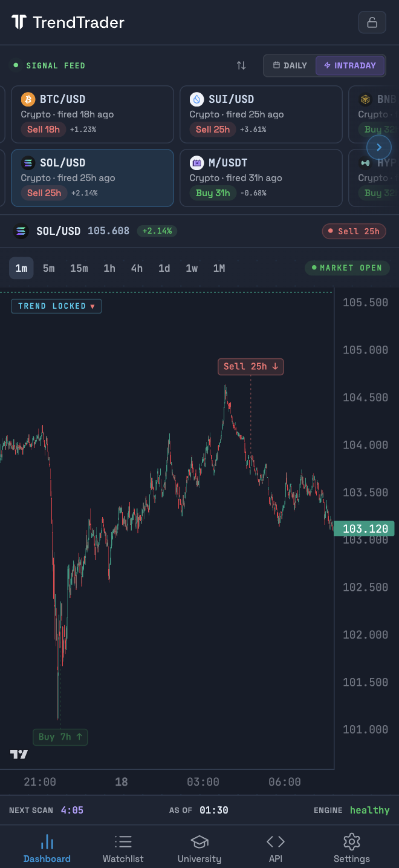The width and height of the screenshot is (399, 868).
Task: Click the 103.120 current price label
Action: pyautogui.click(x=365, y=528)
